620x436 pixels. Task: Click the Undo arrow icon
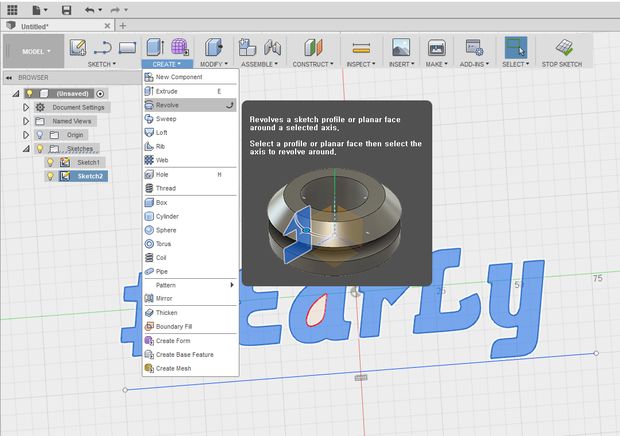pyautogui.click(x=90, y=9)
